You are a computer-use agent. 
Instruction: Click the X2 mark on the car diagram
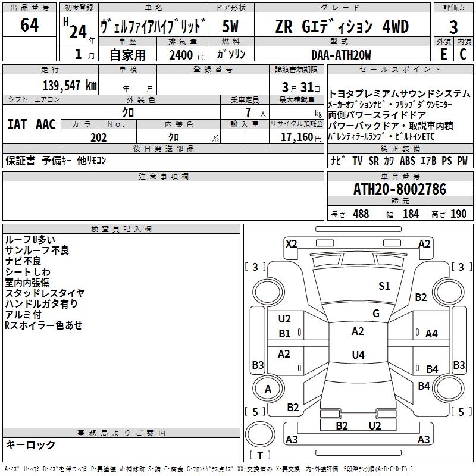pos(291,243)
